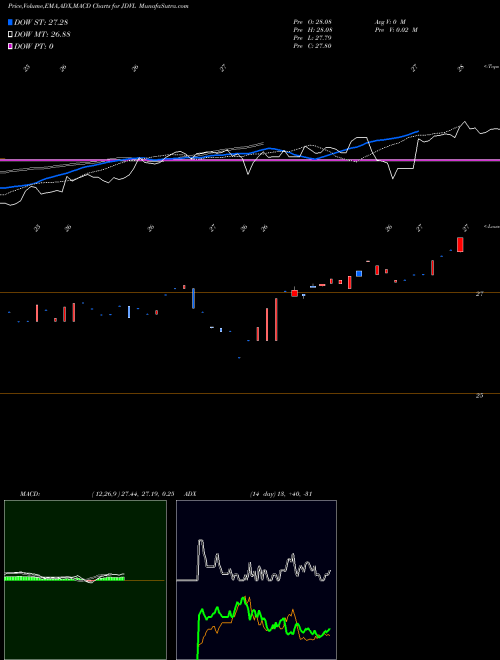Click the thick blue EMA line endpoint
The image size is (500, 660).
(x=418, y=131)
